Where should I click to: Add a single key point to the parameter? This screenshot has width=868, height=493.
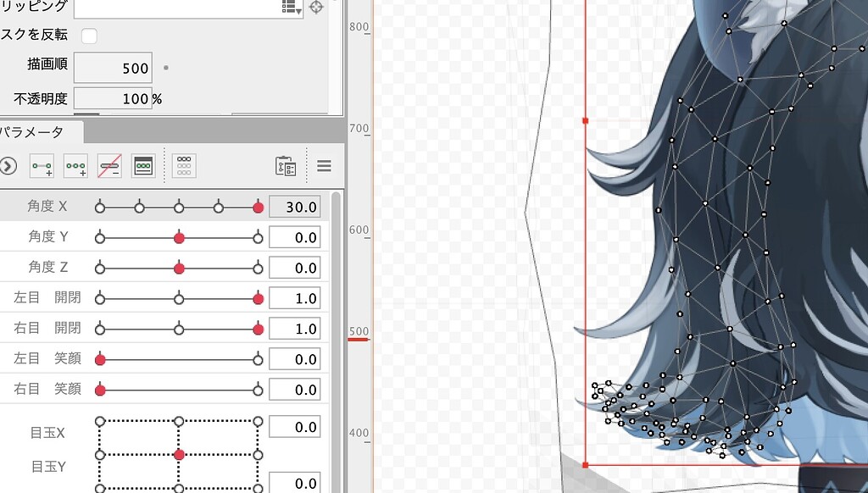(41, 166)
